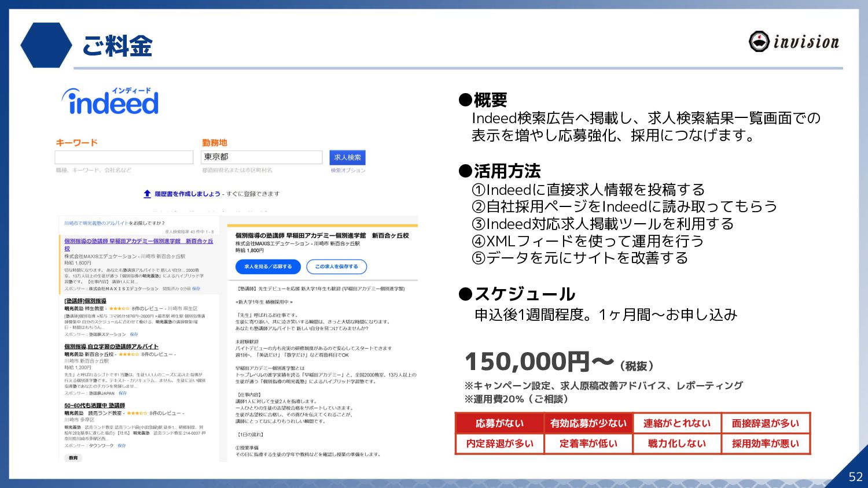Click the ③Indeed対応求人掲載ツールを利用する line
Screen dimensions: 868x488
[602, 224]
